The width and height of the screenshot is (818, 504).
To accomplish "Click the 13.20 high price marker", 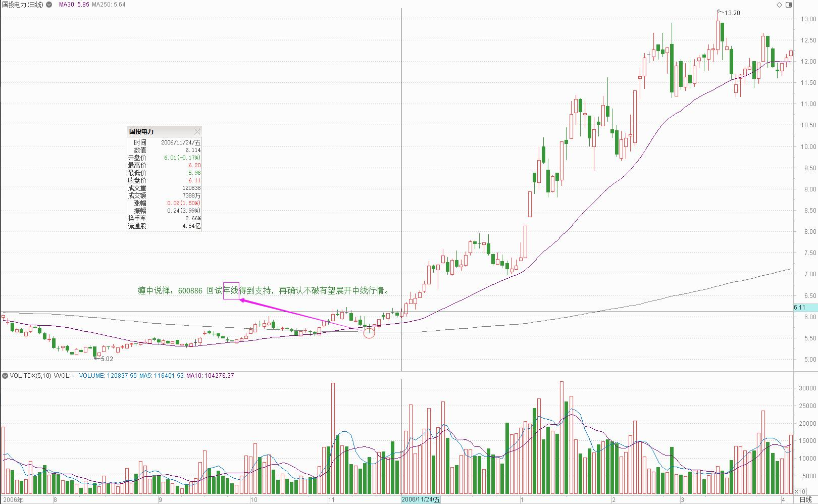I will (732, 13).
